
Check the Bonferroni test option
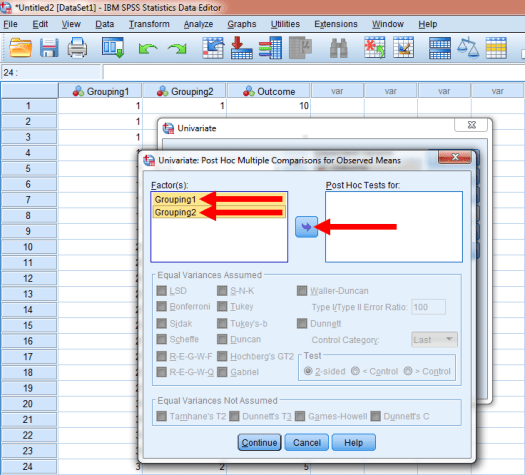(x=161, y=306)
